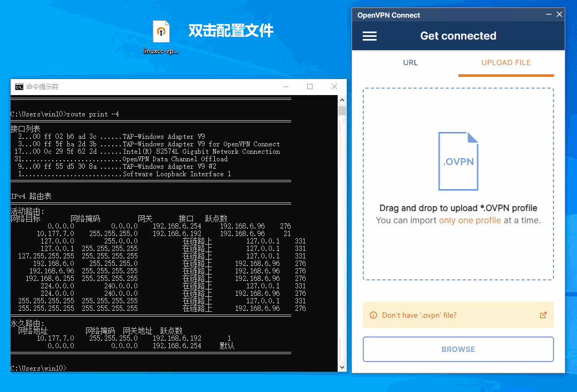Viewport: 577px width, 392px height.
Task: Close the OpenVPN Connect window
Action: (x=559, y=14)
